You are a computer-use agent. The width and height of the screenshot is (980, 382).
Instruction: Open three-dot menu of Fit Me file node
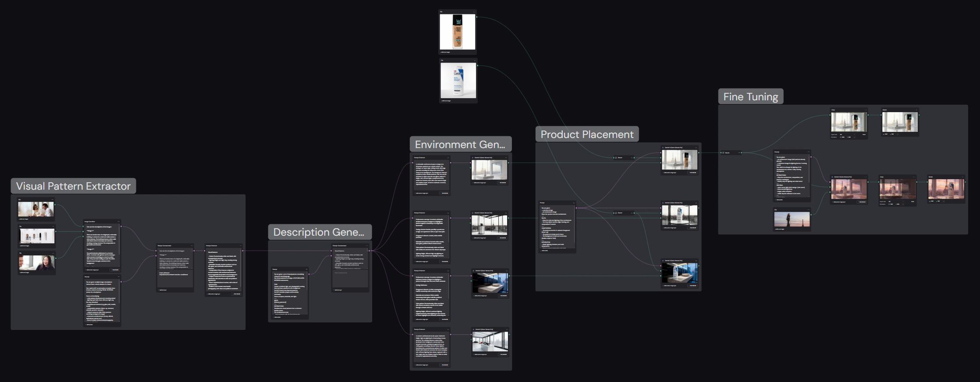click(474, 12)
